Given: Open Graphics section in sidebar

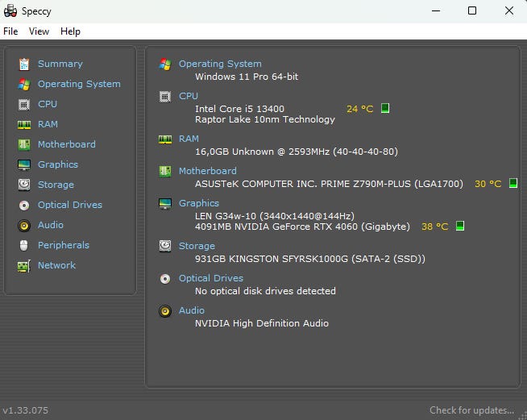Looking at the screenshot, I should (x=58, y=164).
